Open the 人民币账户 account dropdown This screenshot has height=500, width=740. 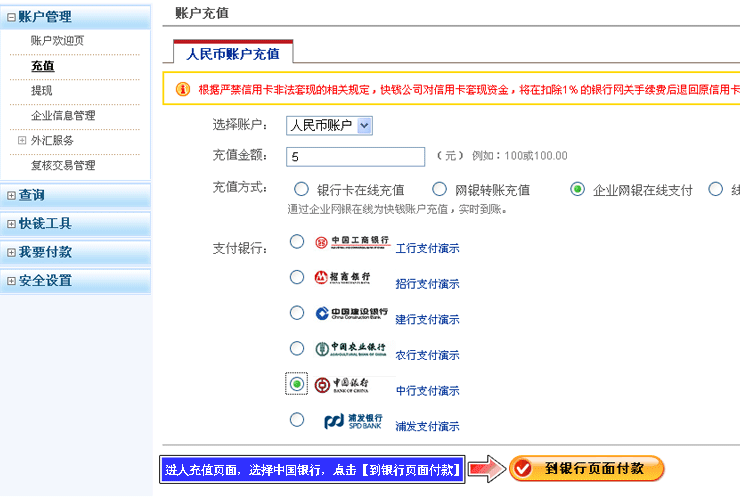(329, 126)
